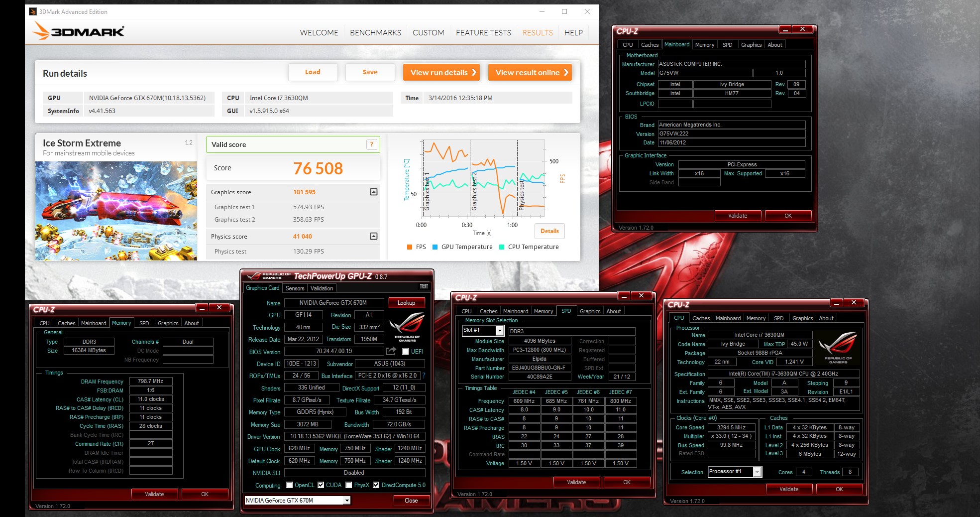Click the BIOS share export icon in GPU-Z
The height and width of the screenshot is (517, 980).
pyautogui.click(x=391, y=351)
